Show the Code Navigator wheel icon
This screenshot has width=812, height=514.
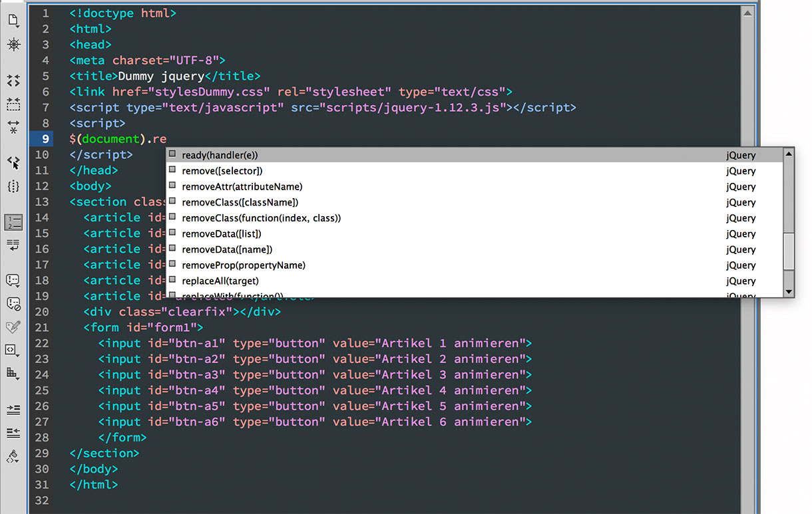click(x=13, y=45)
